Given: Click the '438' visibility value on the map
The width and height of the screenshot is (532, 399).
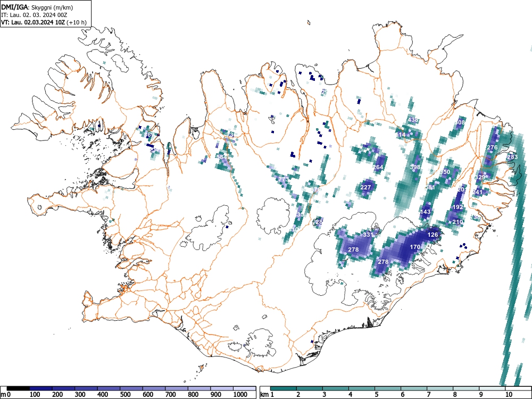Looking at the screenshot, I should [413, 120].
